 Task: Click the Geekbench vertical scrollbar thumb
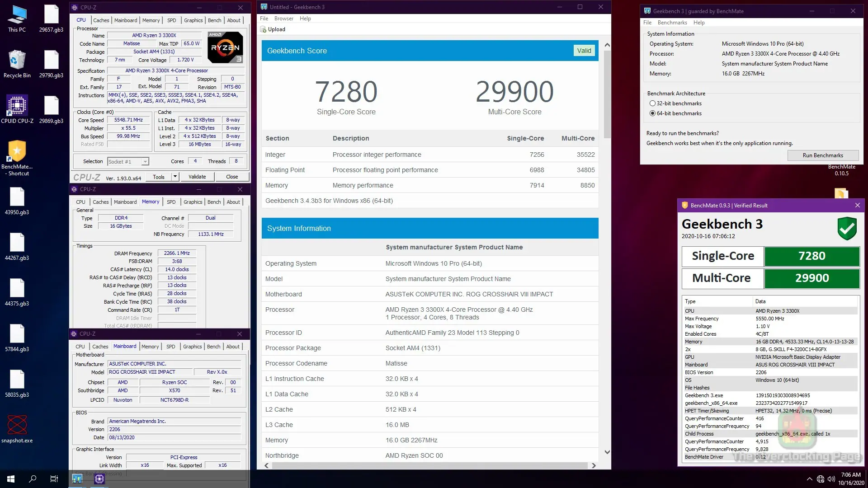click(x=607, y=94)
